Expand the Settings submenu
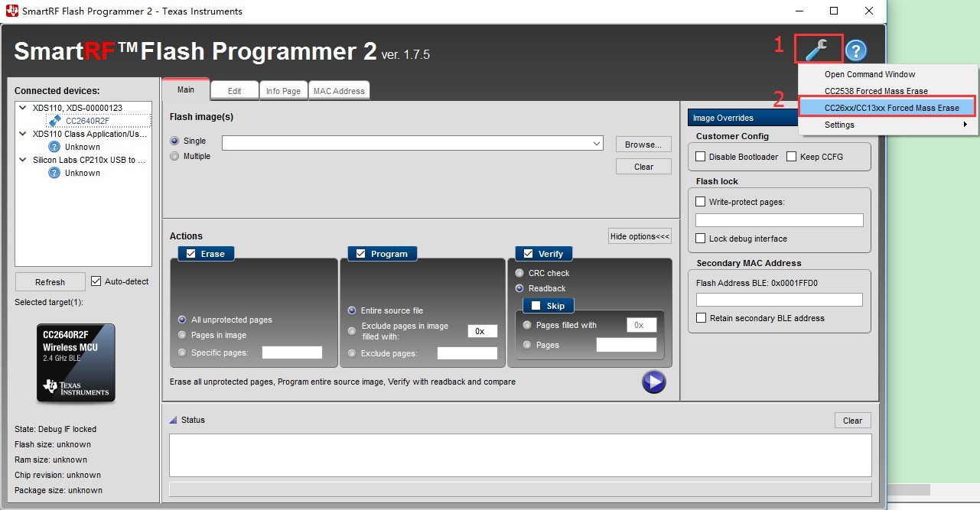This screenshot has height=510, width=980. 887,125
